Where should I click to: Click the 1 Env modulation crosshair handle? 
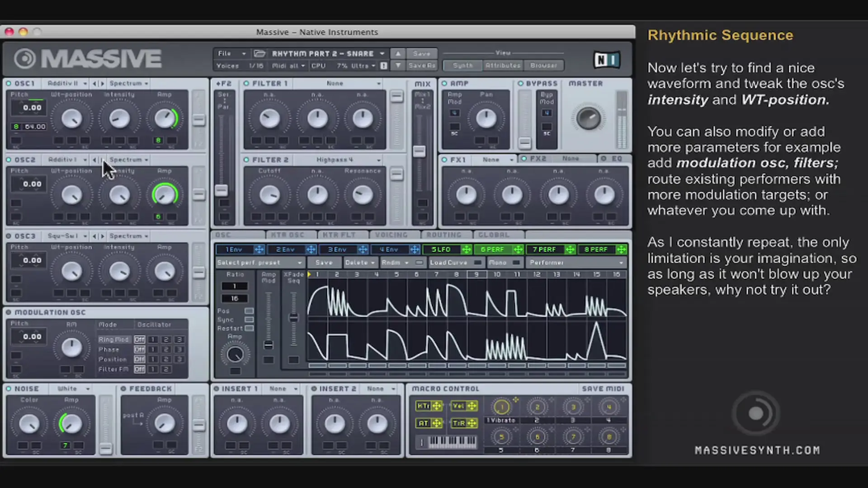(259, 249)
